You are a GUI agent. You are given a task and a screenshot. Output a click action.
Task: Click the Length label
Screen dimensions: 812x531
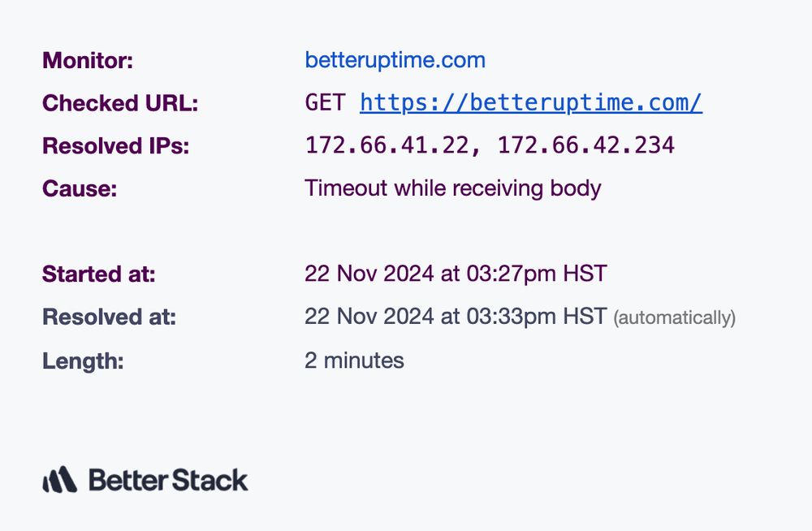83,360
